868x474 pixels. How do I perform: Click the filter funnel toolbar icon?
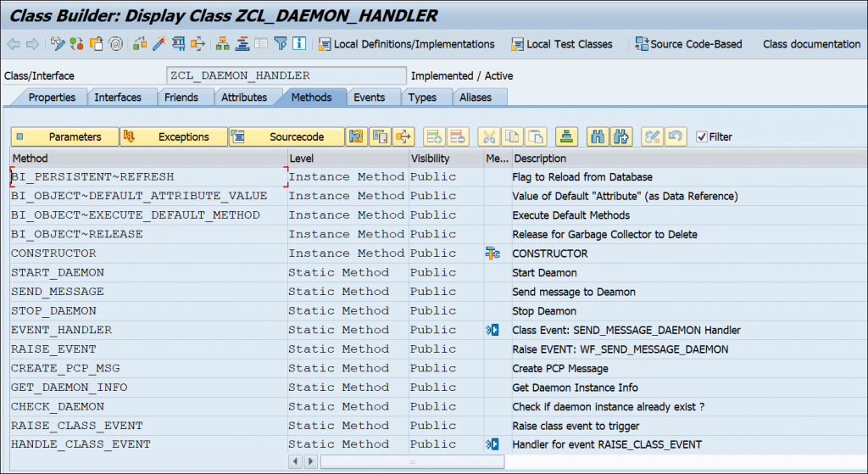[x=281, y=44]
